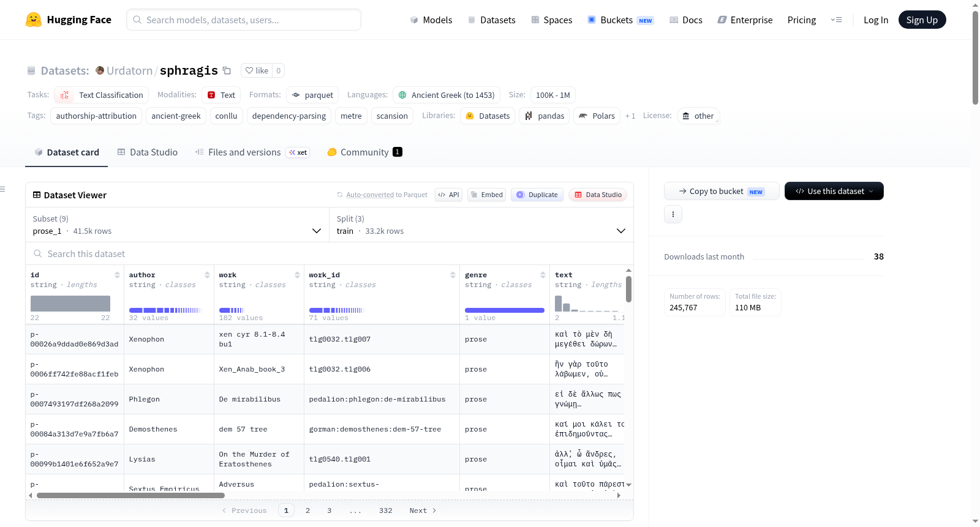Focus the 'Search this dataset' field
Screen dimensions: 980x527
click(x=330, y=253)
